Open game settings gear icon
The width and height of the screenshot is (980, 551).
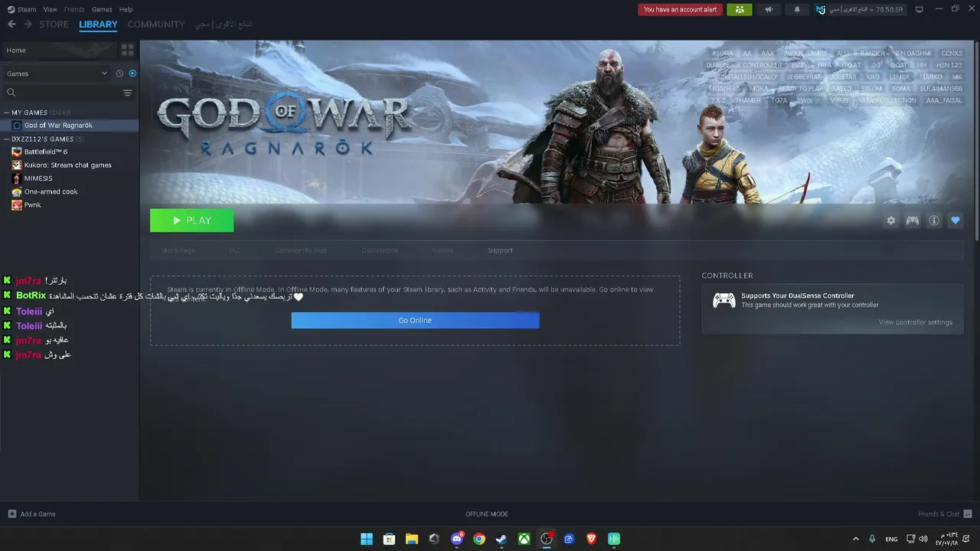click(x=890, y=220)
